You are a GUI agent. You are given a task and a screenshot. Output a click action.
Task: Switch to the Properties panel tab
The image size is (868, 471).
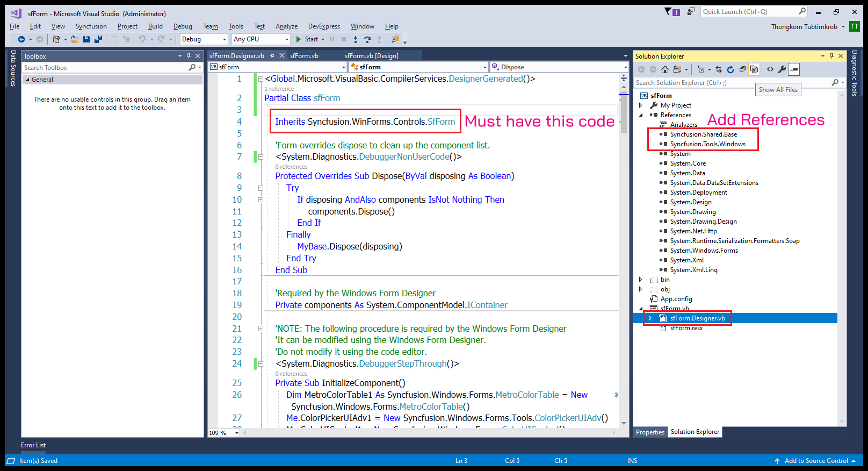tap(650, 432)
